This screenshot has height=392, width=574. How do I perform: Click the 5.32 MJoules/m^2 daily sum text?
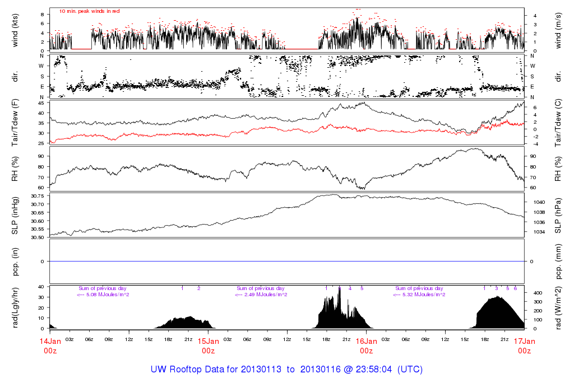(419, 295)
